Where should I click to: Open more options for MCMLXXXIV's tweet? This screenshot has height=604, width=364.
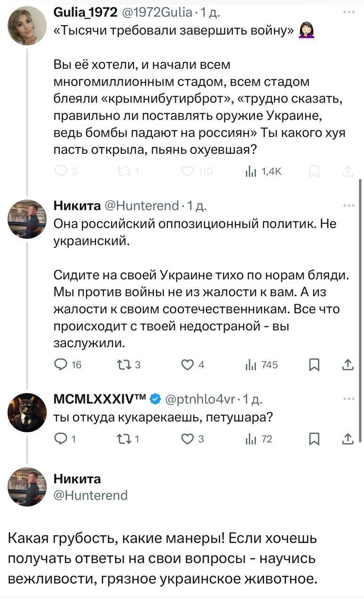pos(349,399)
